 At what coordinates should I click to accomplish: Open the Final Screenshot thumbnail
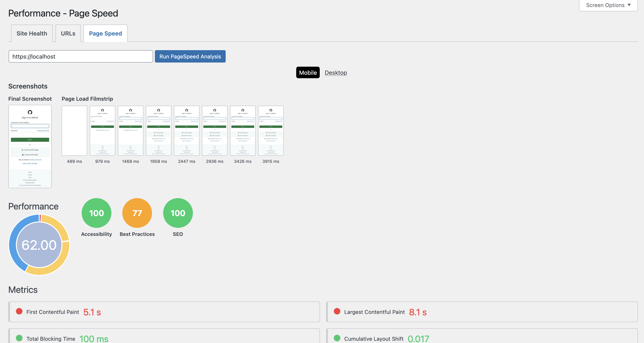(30, 146)
